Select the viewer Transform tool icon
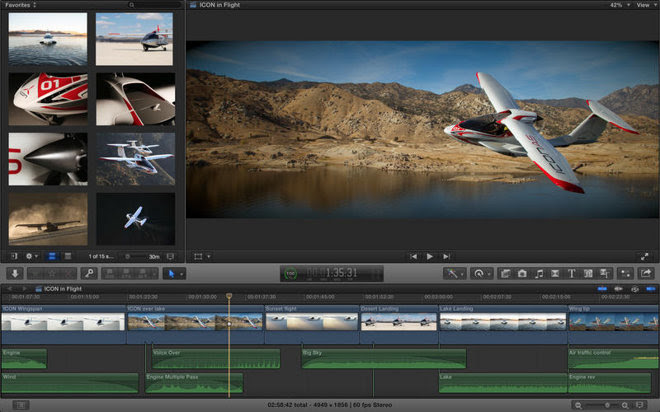Screen dimensions: 660x412 (198, 256)
